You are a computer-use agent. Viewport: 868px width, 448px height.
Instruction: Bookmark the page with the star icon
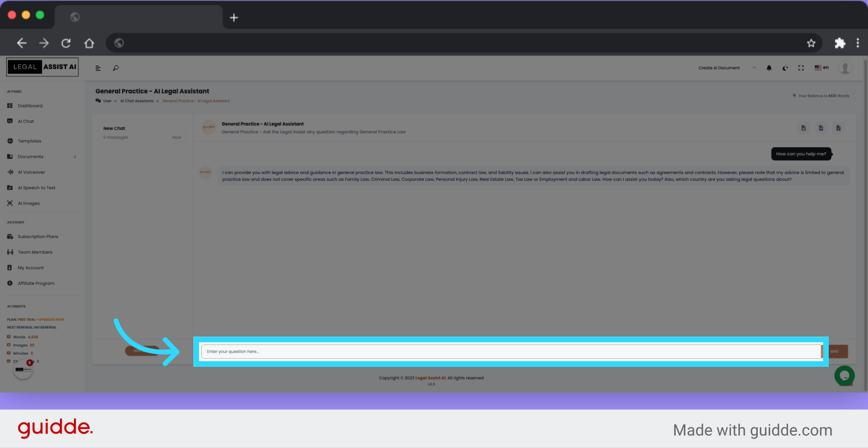811,43
